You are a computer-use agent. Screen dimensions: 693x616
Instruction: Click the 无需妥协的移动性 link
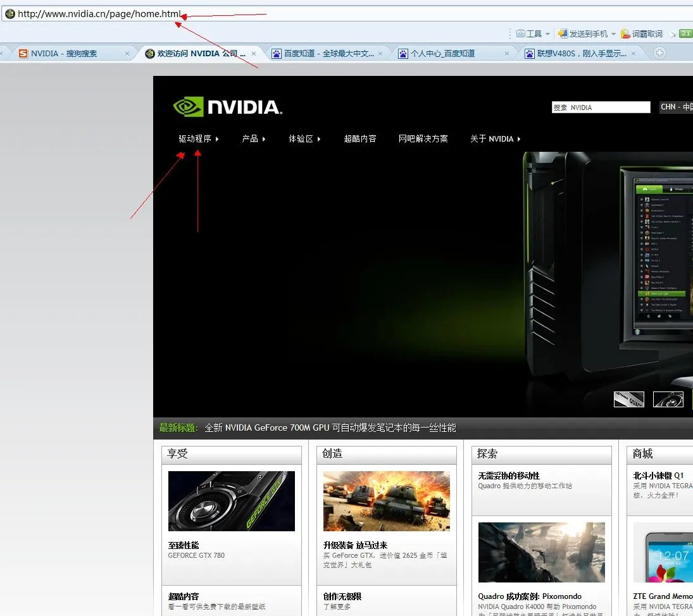pos(509,476)
